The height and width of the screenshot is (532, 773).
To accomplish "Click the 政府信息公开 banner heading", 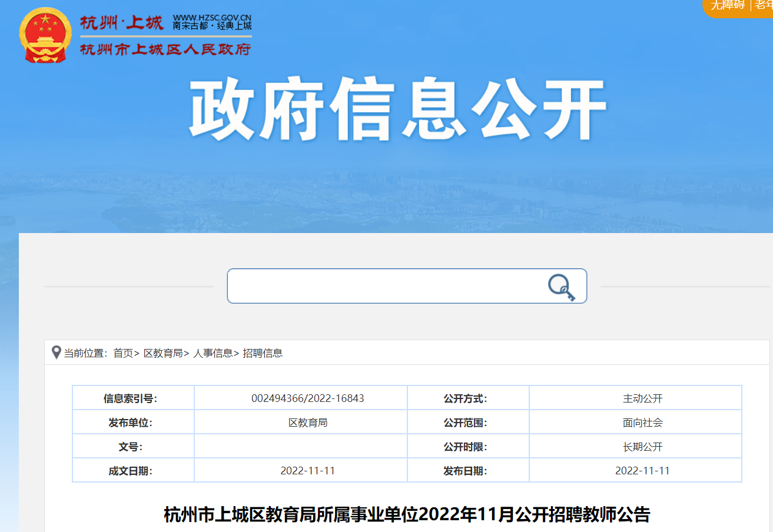I will [397, 109].
